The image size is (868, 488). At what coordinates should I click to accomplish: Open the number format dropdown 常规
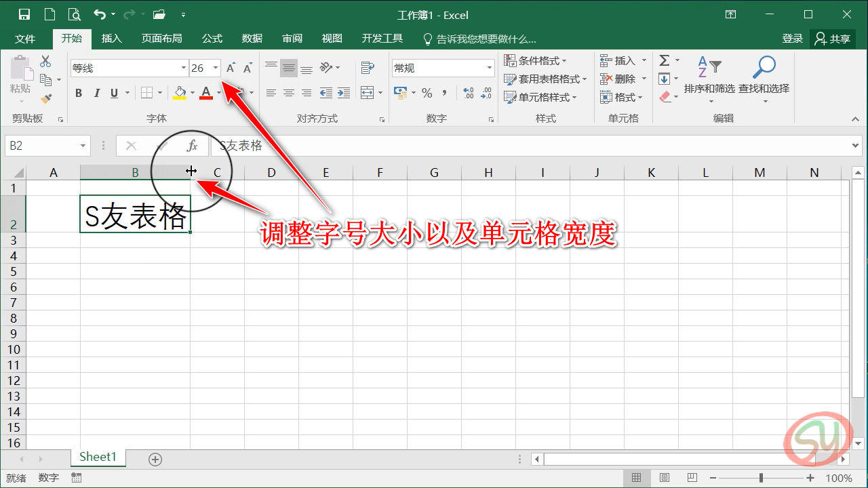tap(490, 68)
